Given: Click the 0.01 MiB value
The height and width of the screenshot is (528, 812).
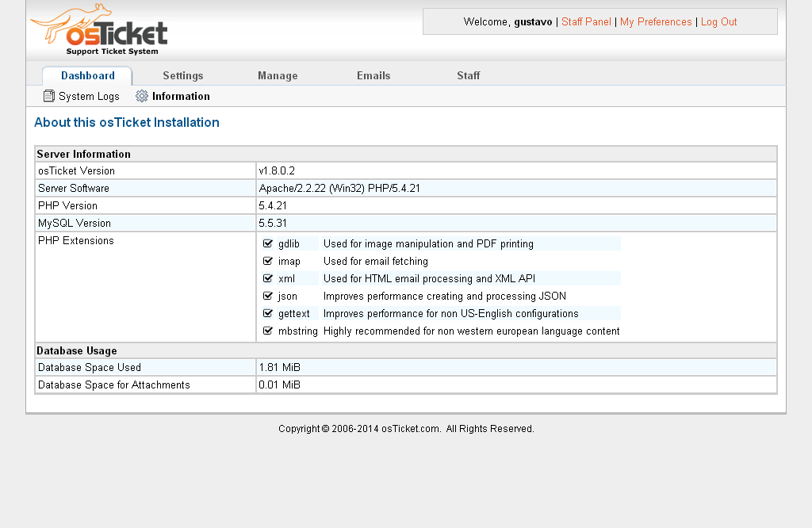Looking at the screenshot, I should [279, 385].
